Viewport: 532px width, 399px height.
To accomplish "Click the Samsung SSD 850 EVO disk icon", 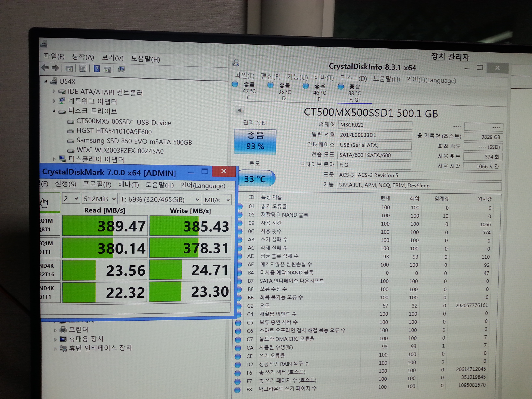I will [x=70, y=141].
